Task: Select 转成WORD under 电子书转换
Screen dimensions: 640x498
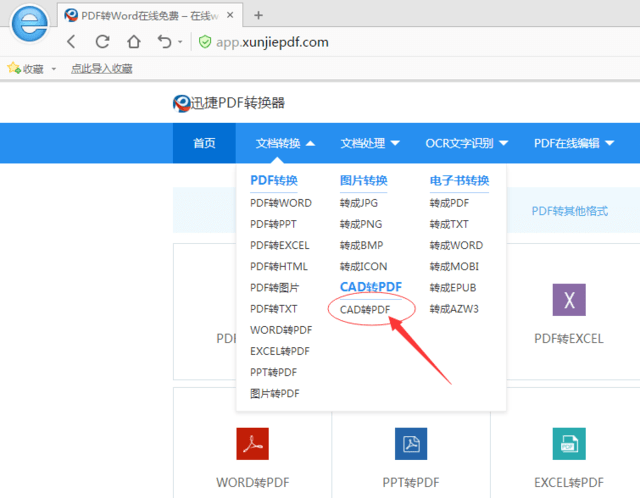Action: click(x=456, y=245)
